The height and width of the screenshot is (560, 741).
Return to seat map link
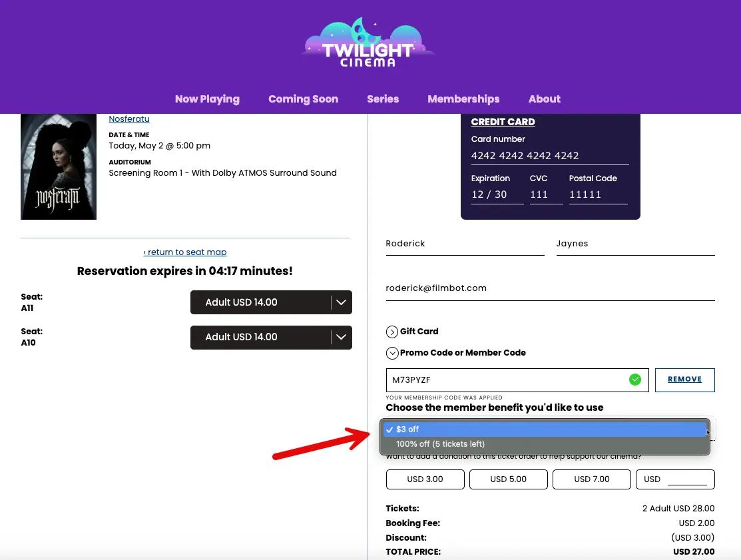[x=185, y=252]
